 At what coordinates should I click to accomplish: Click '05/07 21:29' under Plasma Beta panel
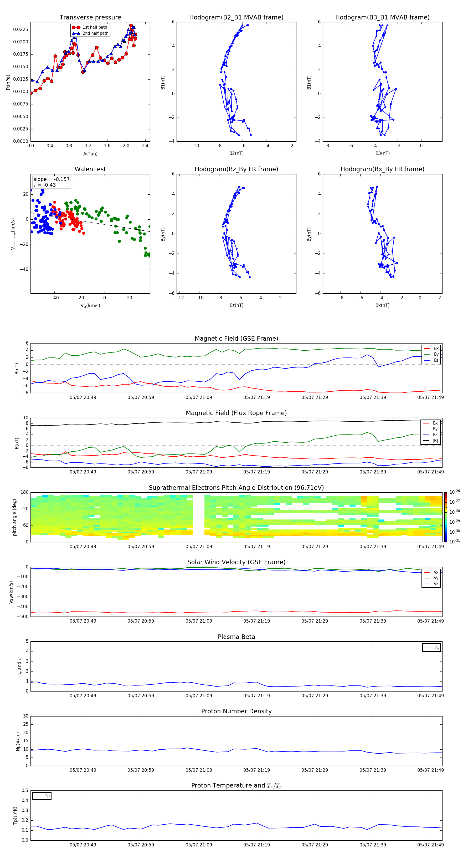coord(315,695)
